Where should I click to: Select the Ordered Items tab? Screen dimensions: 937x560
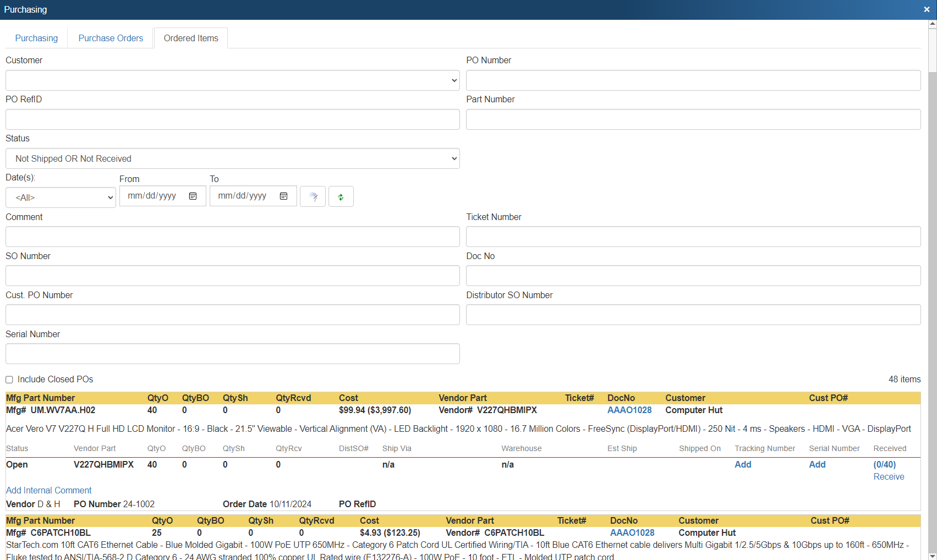pos(191,38)
